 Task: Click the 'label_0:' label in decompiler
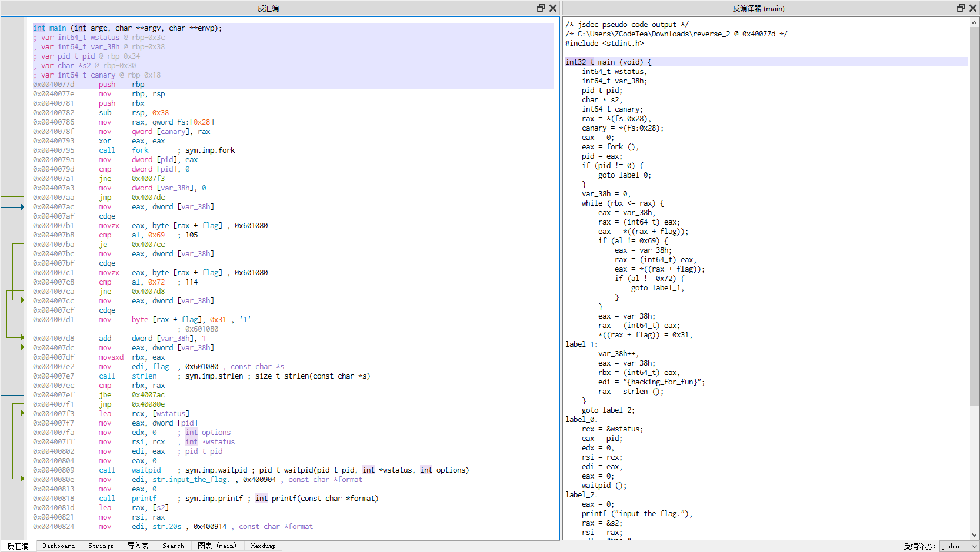pyautogui.click(x=582, y=420)
